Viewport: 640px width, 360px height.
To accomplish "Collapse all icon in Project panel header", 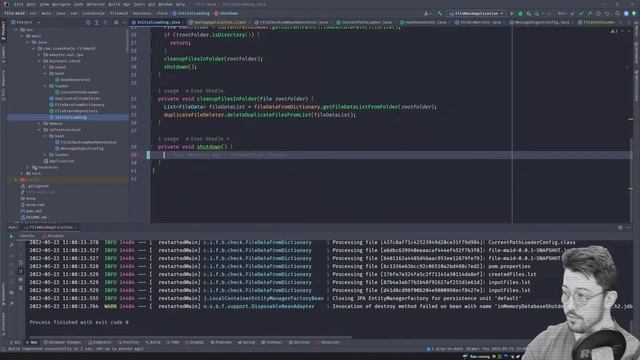I will [x=106, y=22].
